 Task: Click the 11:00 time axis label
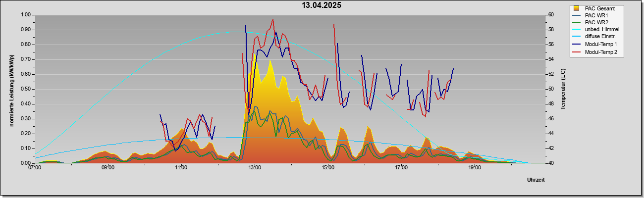tap(181, 168)
